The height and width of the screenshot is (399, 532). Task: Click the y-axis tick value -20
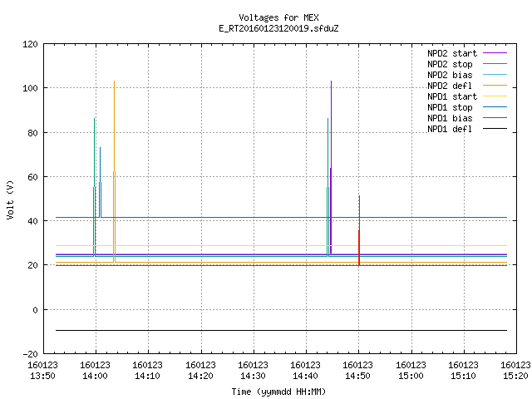coord(30,354)
